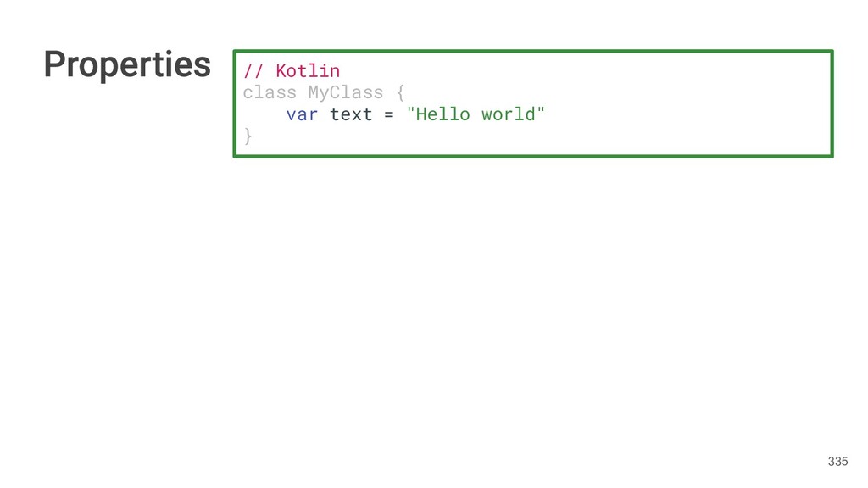Click the word Hello in string
The height and width of the screenshot is (488, 868).
click(x=442, y=114)
